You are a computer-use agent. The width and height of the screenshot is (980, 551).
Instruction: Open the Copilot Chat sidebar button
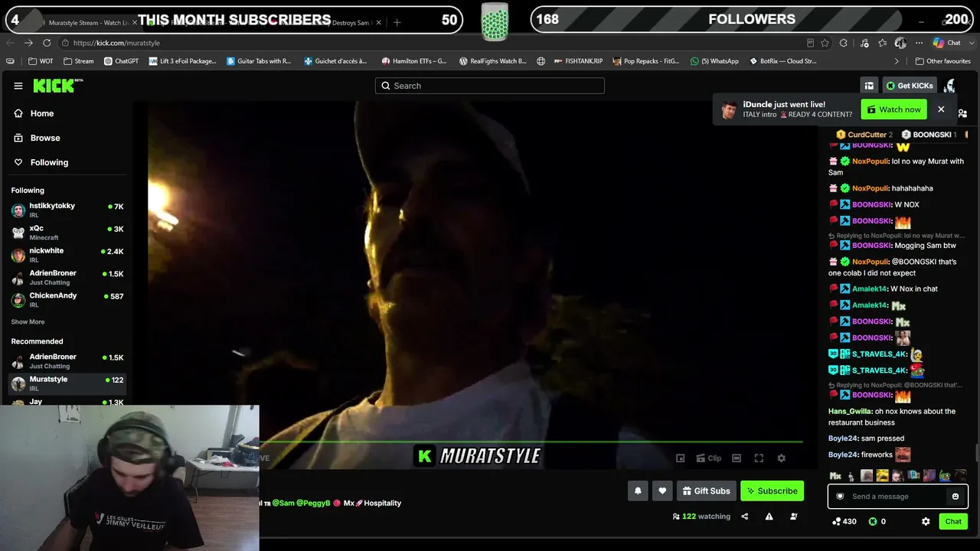pos(947,43)
